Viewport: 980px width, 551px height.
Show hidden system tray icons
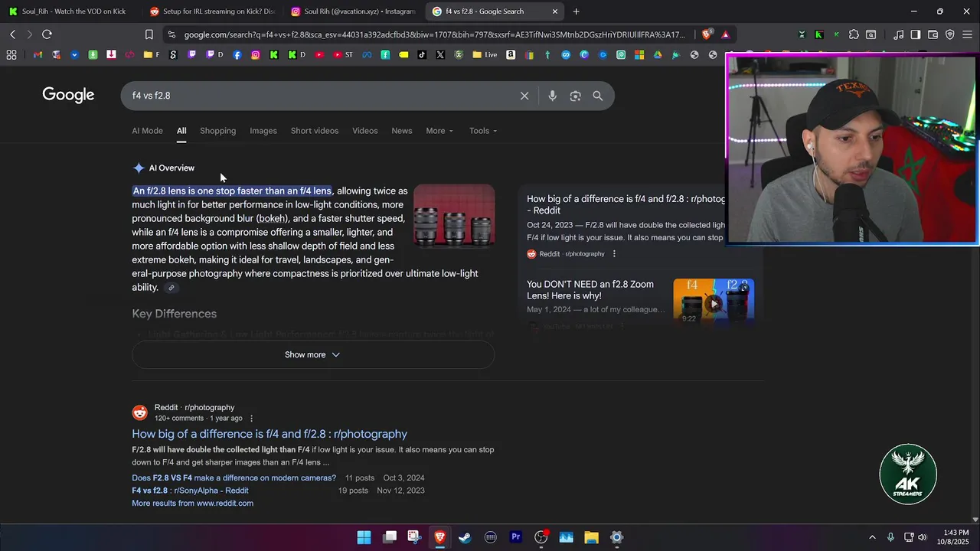[872, 537]
